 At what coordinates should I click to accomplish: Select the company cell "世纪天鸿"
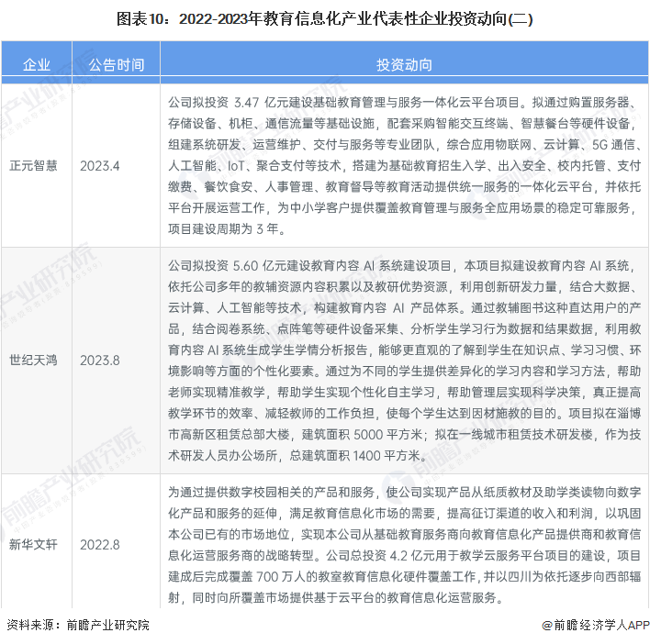(x=33, y=360)
